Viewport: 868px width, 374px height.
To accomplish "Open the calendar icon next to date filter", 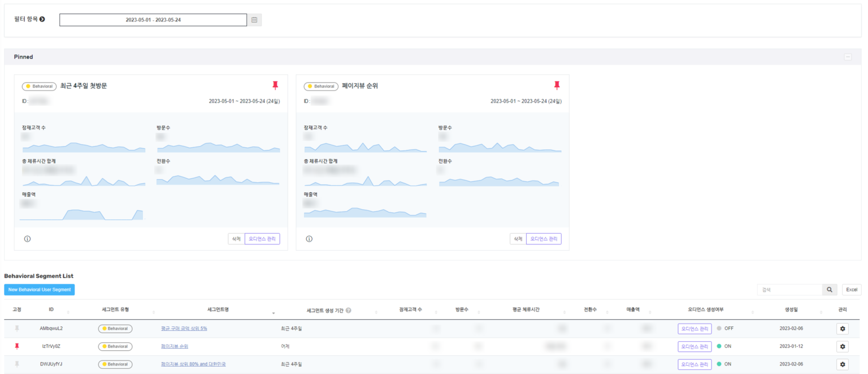I will pyautogui.click(x=254, y=19).
